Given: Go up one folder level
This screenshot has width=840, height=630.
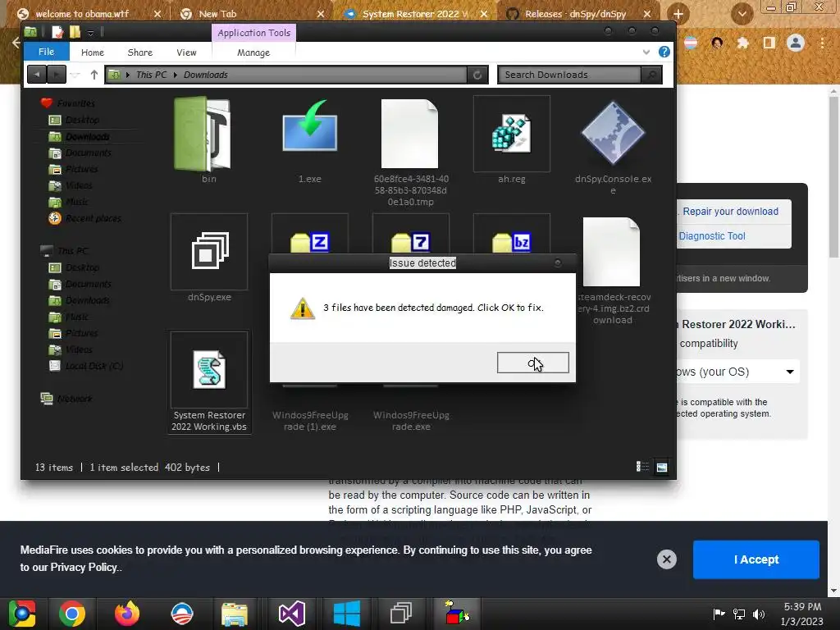Looking at the screenshot, I should [x=94, y=75].
